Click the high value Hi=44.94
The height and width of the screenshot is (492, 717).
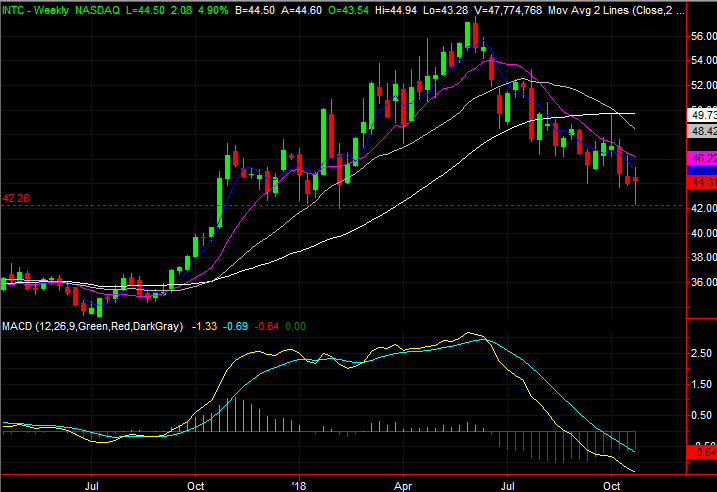396,10
